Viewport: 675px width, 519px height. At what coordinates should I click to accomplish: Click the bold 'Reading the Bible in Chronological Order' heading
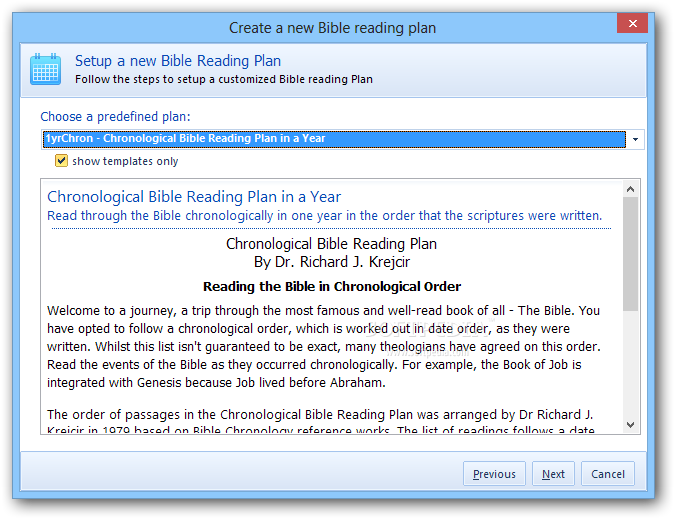332,287
